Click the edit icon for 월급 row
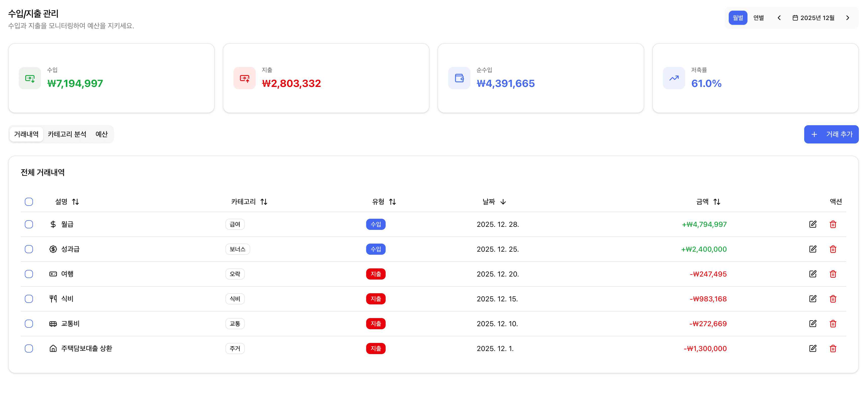 click(x=812, y=224)
